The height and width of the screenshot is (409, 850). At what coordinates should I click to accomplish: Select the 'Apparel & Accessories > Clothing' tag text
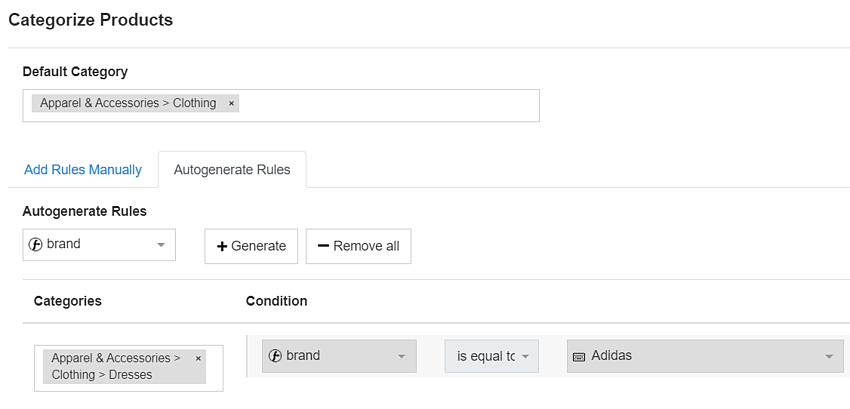[128, 103]
